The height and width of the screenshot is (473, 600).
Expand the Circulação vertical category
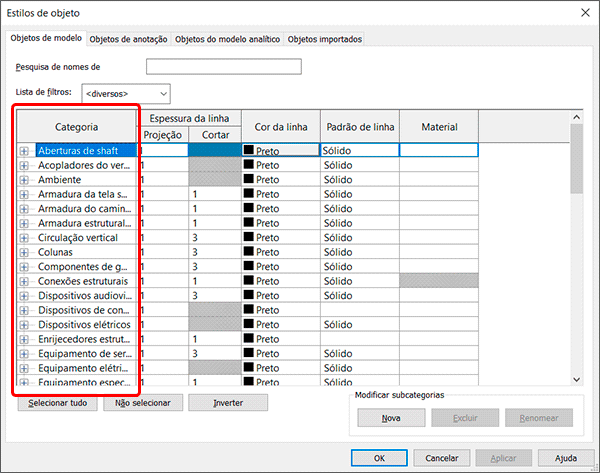[x=24, y=238]
